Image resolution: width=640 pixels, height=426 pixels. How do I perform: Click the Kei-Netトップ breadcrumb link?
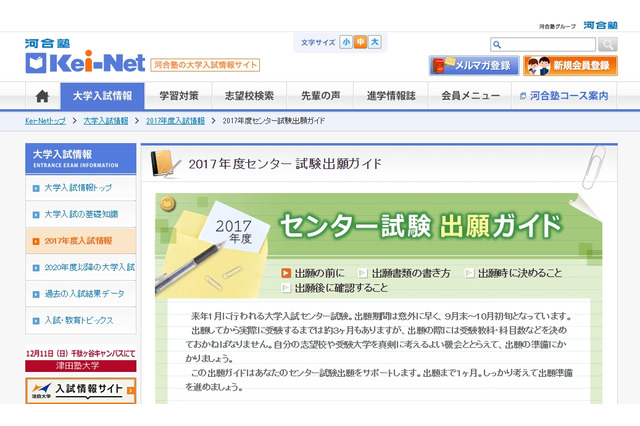(x=45, y=121)
